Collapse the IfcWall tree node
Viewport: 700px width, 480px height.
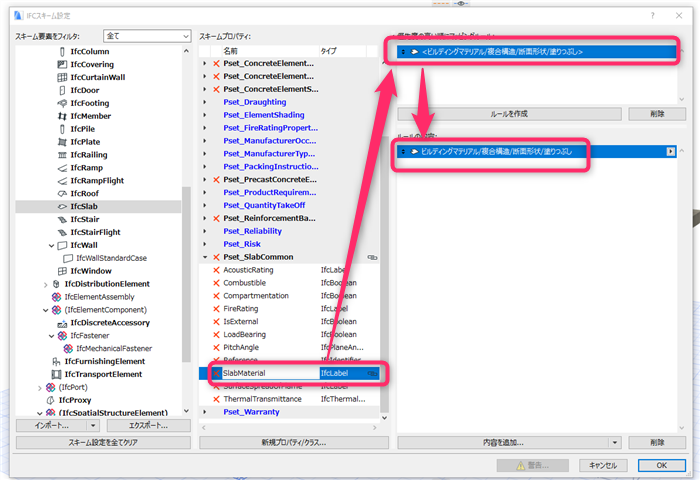pyautogui.click(x=51, y=246)
